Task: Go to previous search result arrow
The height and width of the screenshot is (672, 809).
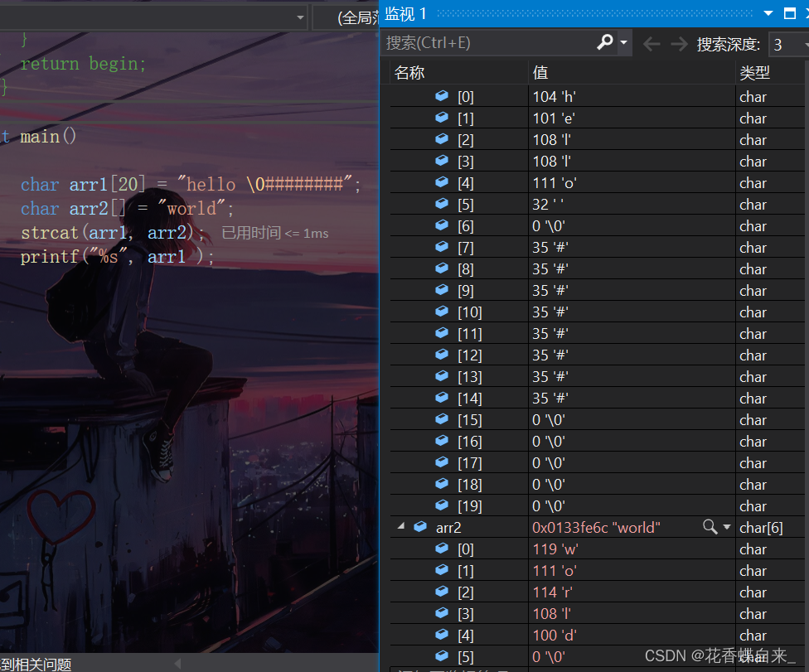Action: pyautogui.click(x=652, y=45)
